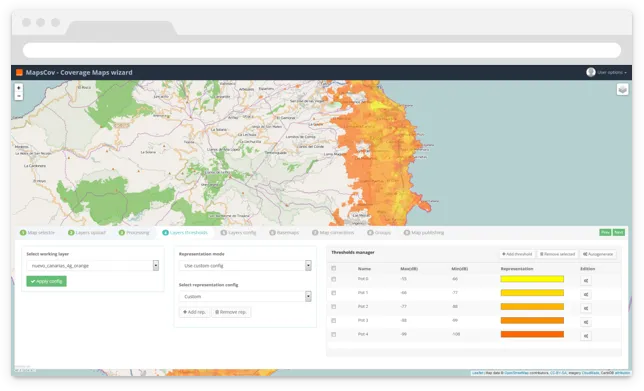Click the Remove selected button
This screenshot has height=391, width=644.
[x=557, y=254]
